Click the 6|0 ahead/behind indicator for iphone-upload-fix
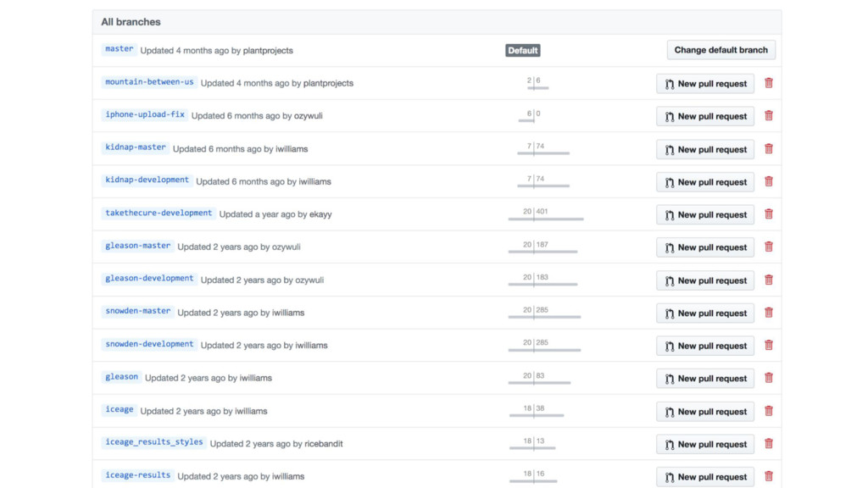This screenshot has height=488, width=868. point(531,115)
